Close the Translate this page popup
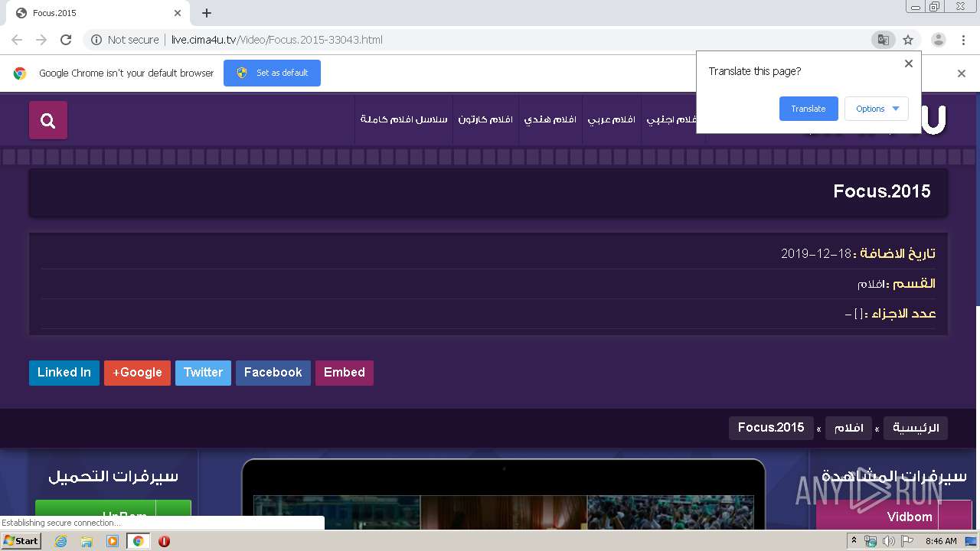980x551 pixels. pyautogui.click(x=909, y=64)
